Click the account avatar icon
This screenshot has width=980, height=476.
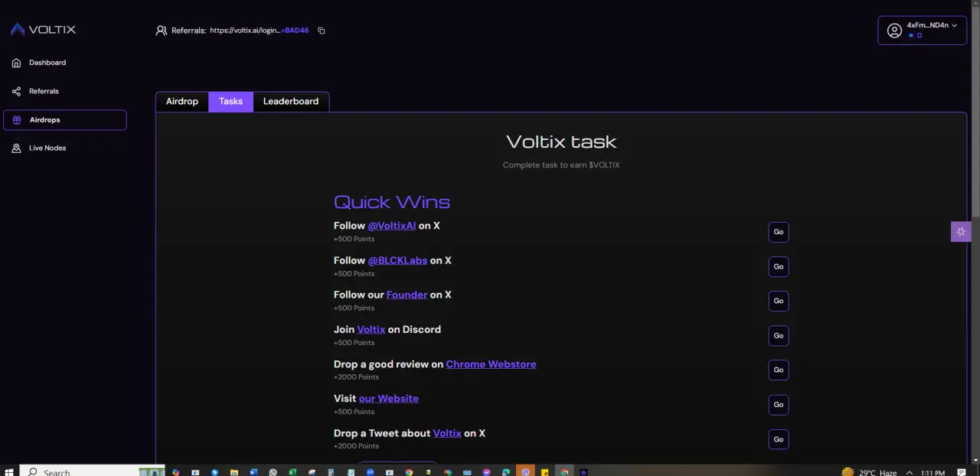tap(894, 31)
